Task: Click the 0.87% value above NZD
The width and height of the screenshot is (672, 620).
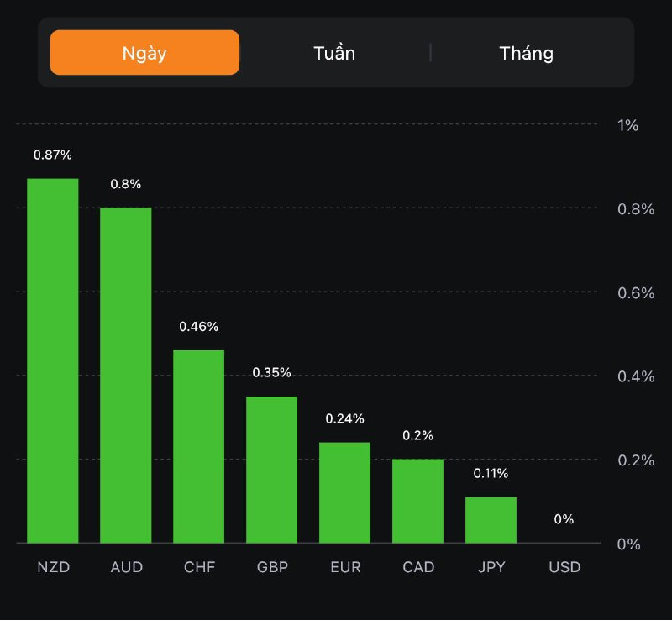Action: point(53,155)
